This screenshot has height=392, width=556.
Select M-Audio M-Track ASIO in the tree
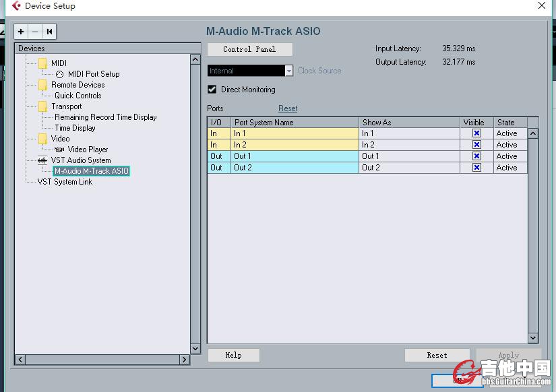click(91, 171)
